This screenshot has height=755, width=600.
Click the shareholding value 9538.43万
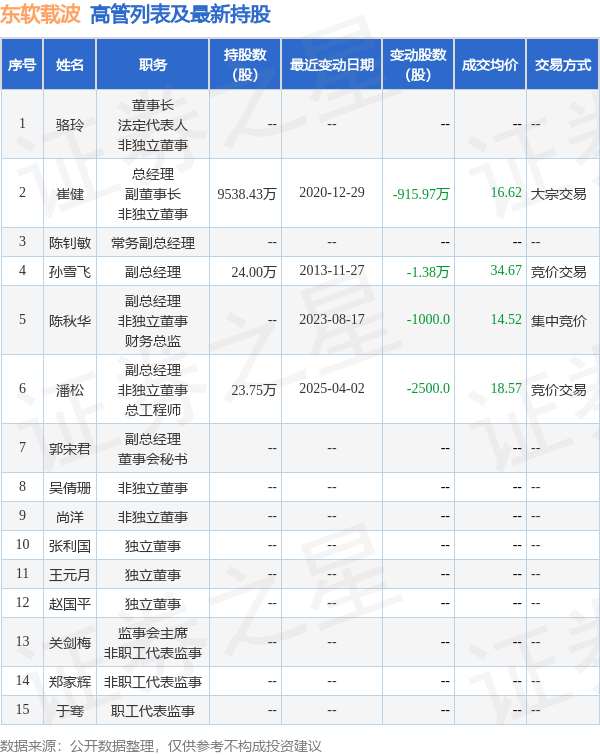coord(247,194)
